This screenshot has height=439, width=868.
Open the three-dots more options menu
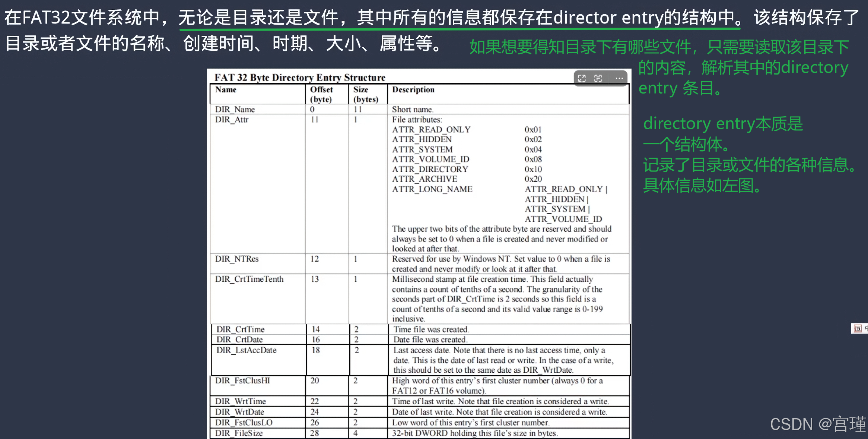[619, 78]
